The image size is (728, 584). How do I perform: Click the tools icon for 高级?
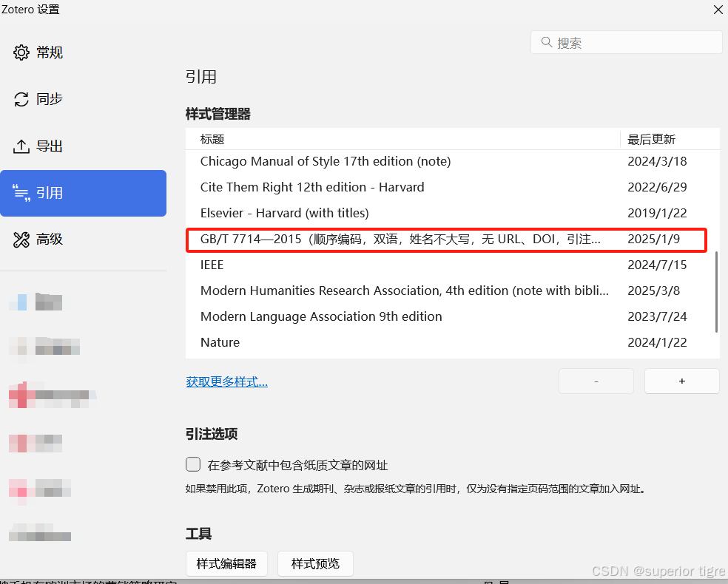pyautogui.click(x=21, y=240)
